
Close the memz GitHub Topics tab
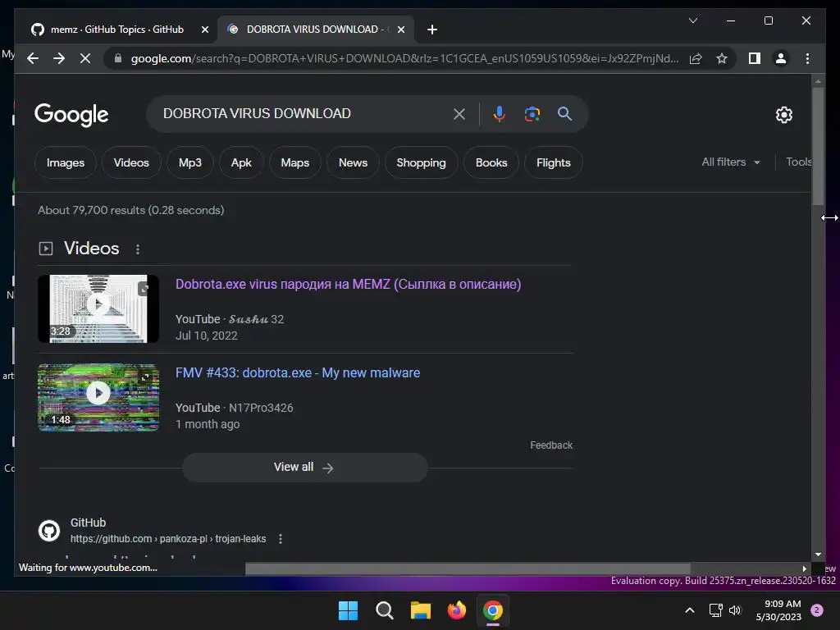pos(204,30)
